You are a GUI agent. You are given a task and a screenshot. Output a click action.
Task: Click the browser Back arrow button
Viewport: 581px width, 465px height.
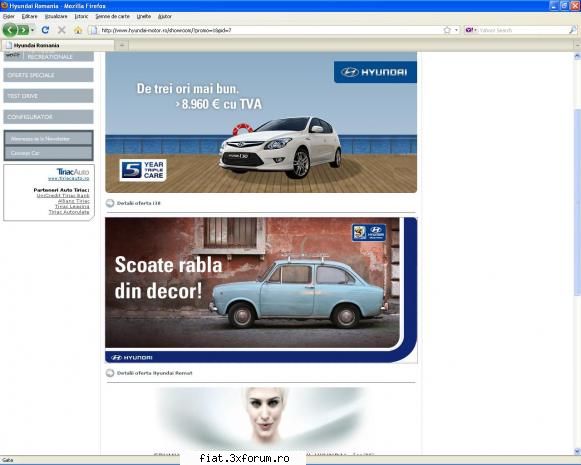pyautogui.click(x=10, y=30)
